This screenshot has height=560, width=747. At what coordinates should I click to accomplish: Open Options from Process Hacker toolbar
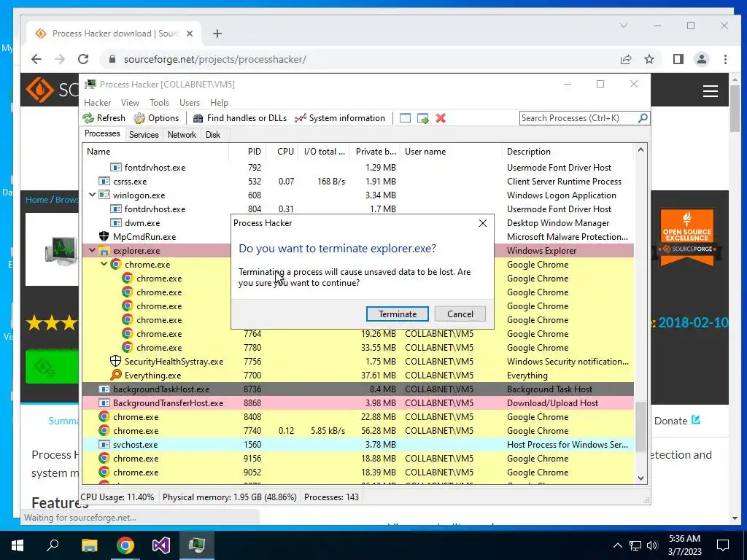click(x=156, y=118)
